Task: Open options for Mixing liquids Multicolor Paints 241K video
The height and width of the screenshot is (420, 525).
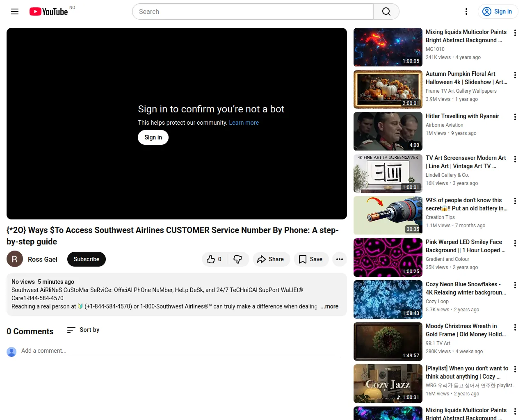Action: point(515,33)
